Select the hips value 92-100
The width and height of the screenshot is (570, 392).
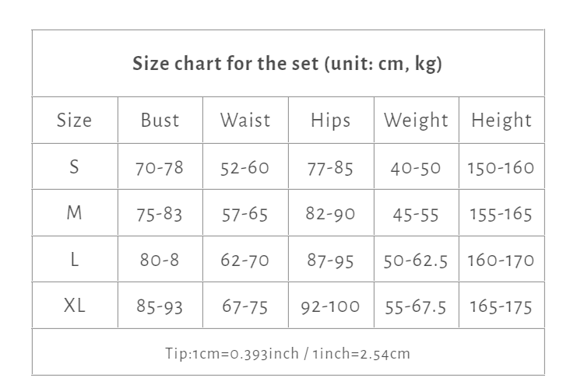(330, 306)
